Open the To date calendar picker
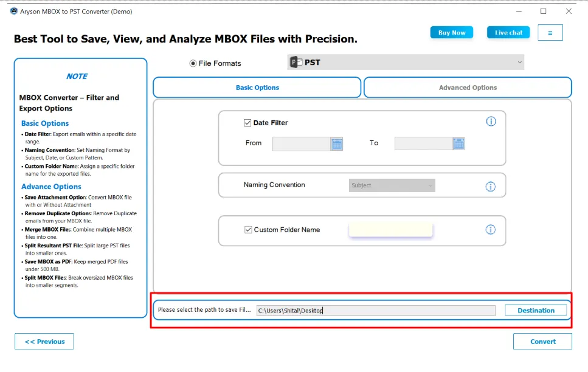588x372 pixels. (459, 144)
